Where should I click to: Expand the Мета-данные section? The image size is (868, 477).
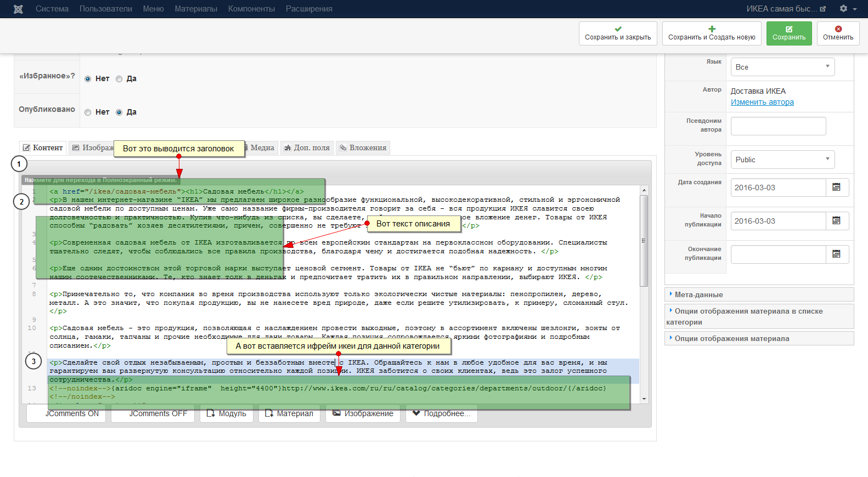(x=698, y=294)
